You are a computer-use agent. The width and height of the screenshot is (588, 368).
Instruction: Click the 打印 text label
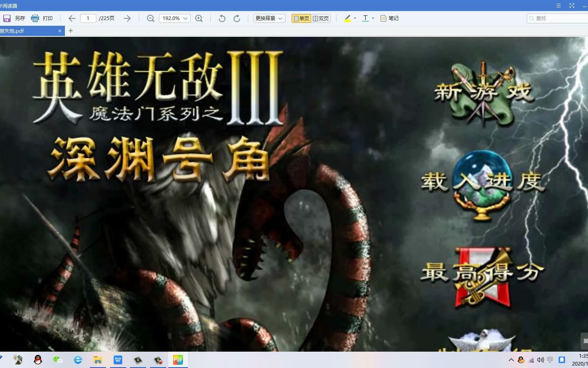pos(48,18)
